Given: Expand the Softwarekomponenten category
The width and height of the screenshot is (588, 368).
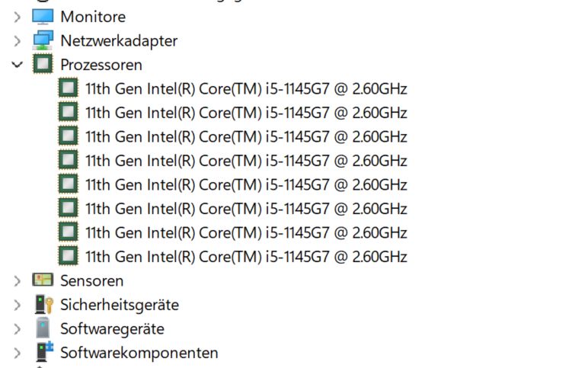Looking at the screenshot, I should tap(18, 353).
